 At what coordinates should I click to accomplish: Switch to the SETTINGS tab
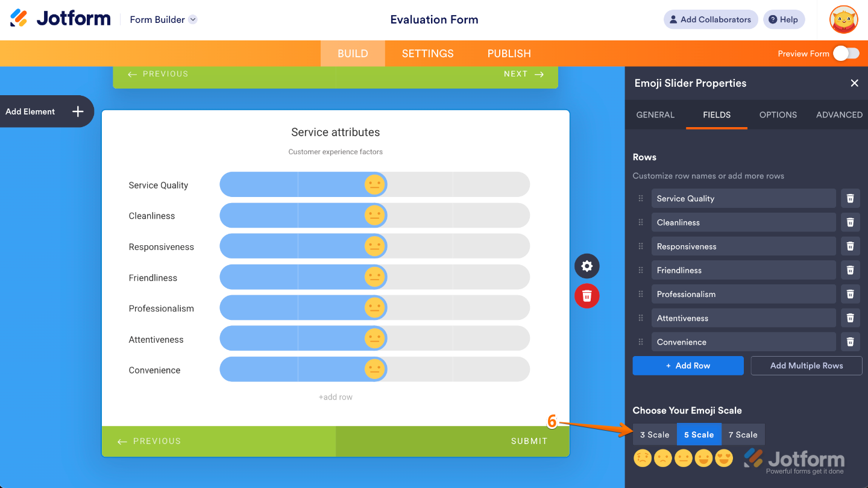click(427, 53)
